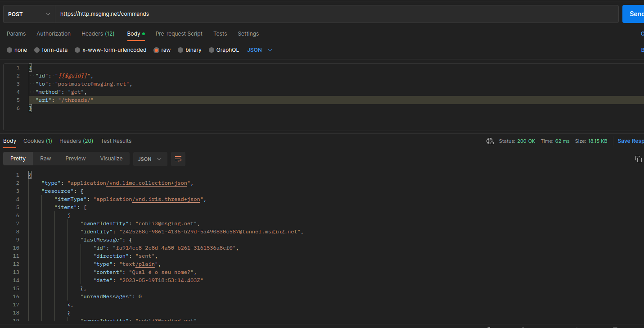
Task: Select the form-data body type radio
Action: (37, 50)
